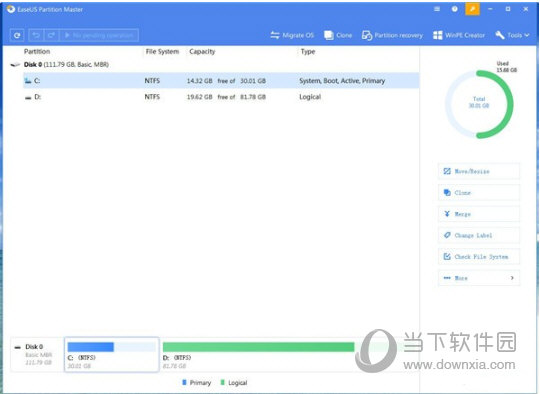Click the Logical green legend swatch
540x394 pixels.
(222, 382)
